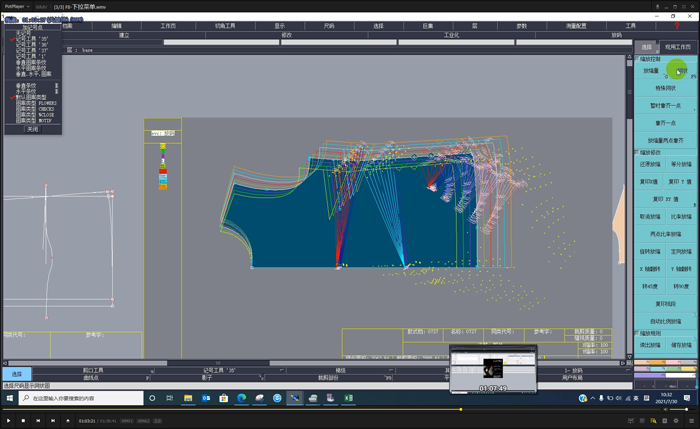Viewport: 700px width, 429px height.
Task: Open Task View on the taskbar
Action: 170,398
